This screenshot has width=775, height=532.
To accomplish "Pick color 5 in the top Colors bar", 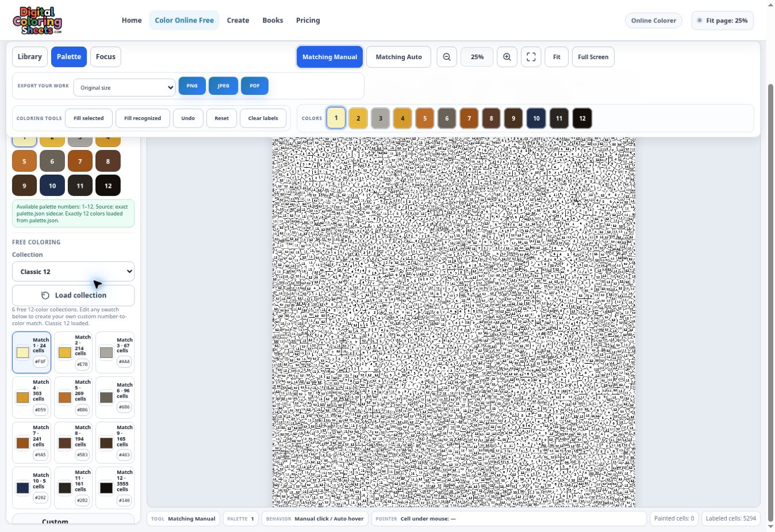I will 425,118.
